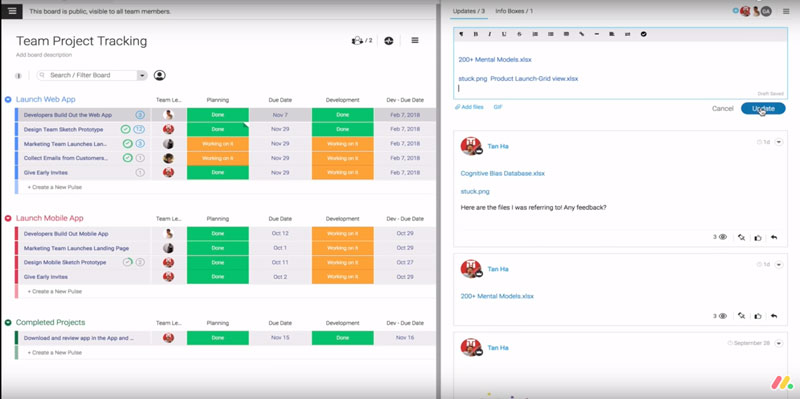The width and height of the screenshot is (800, 399).
Task: Like Tan Ha's Cognitive Bias Database post
Action: [x=758, y=238]
